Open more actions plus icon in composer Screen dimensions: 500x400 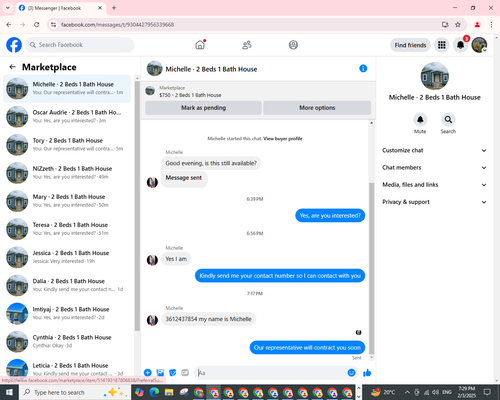[148, 372]
